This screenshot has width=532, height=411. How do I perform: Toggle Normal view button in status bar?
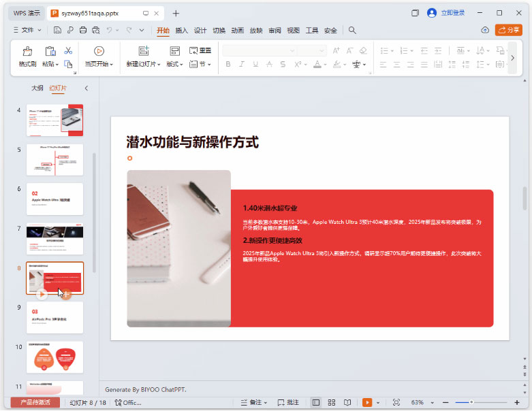click(316, 403)
